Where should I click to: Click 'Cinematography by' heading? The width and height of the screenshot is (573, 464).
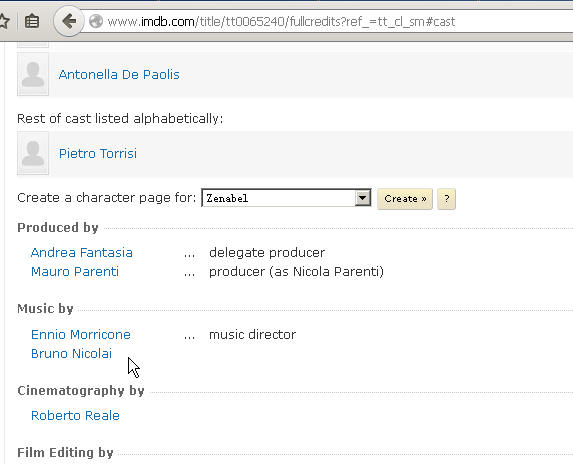81,391
